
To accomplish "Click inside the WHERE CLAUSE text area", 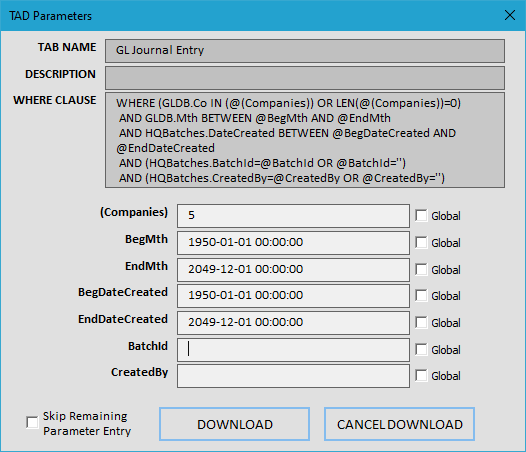I will 305,140.
